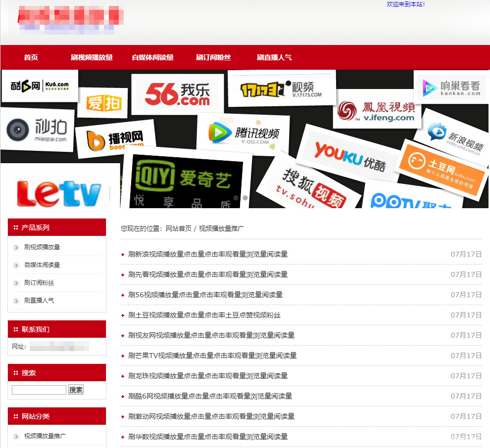Viewport: 490px width, 448px height.
Task: Open article 刷56视频播放量点击量
Action: (205, 295)
